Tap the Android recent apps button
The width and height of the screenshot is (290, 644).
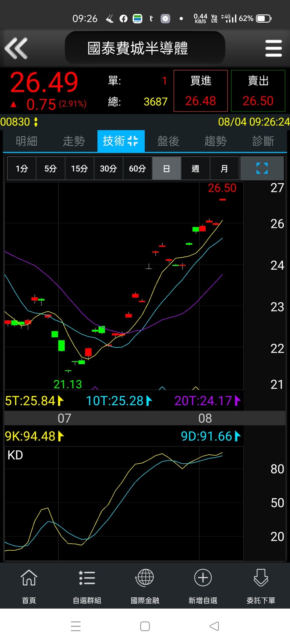(76, 626)
